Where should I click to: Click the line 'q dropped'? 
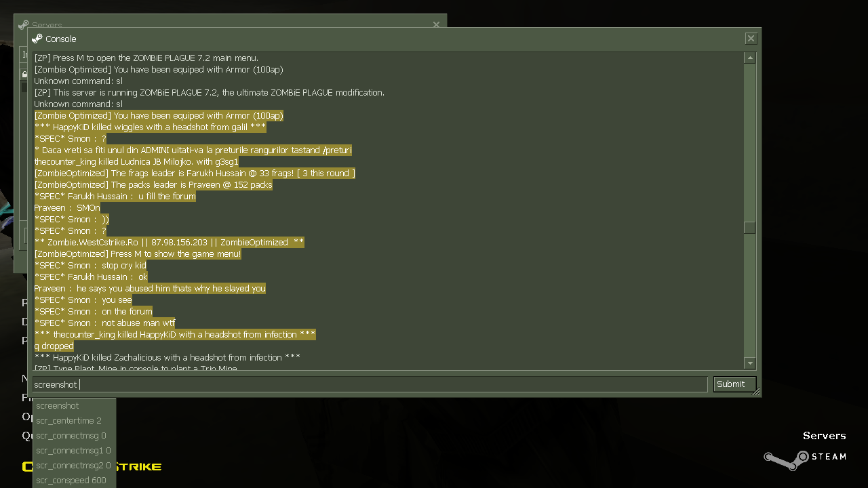[x=54, y=346]
